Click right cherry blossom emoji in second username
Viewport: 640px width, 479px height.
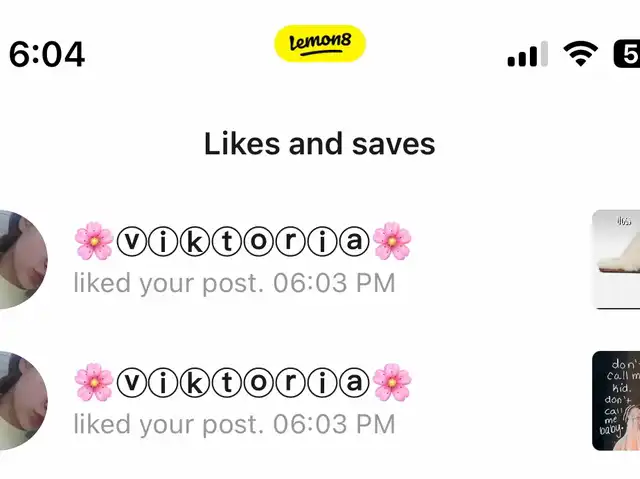[x=392, y=382]
